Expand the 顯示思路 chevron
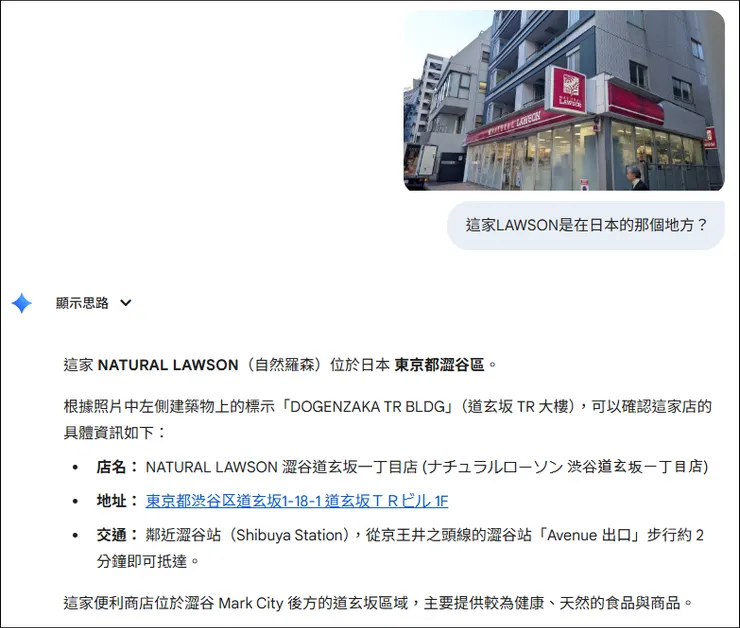Image resolution: width=740 pixels, height=628 pixels. click(126, 303)
